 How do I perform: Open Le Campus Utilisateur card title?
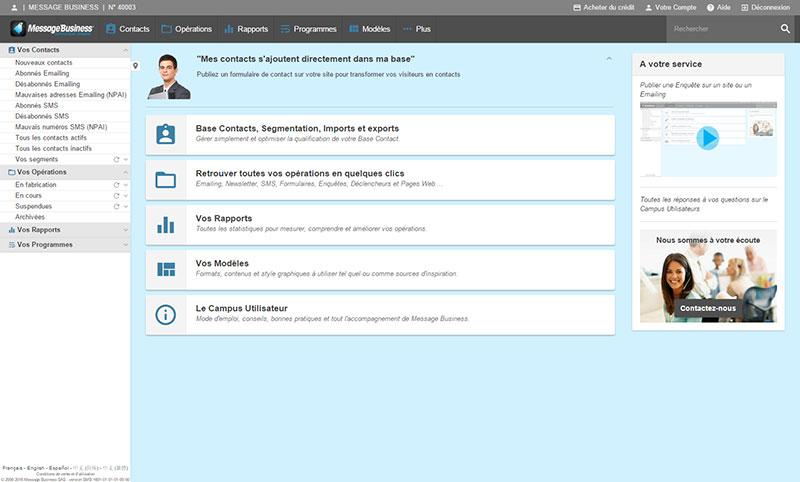point(241,308)
